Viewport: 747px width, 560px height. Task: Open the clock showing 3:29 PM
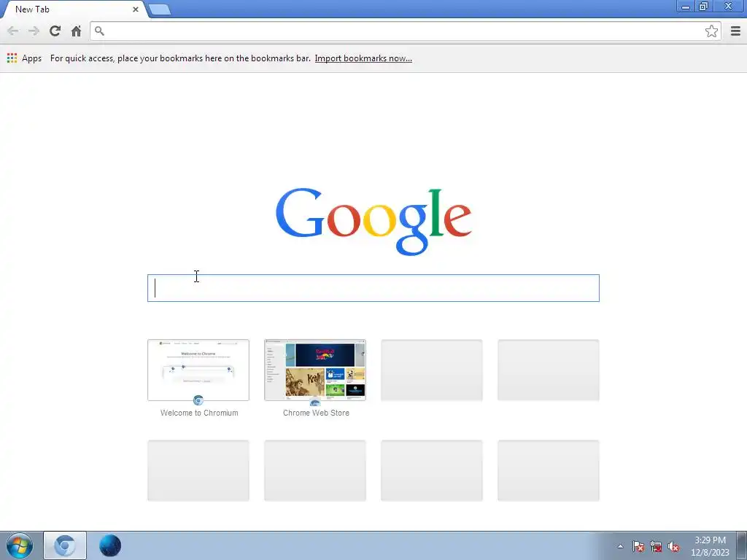[x=710, y=545]
